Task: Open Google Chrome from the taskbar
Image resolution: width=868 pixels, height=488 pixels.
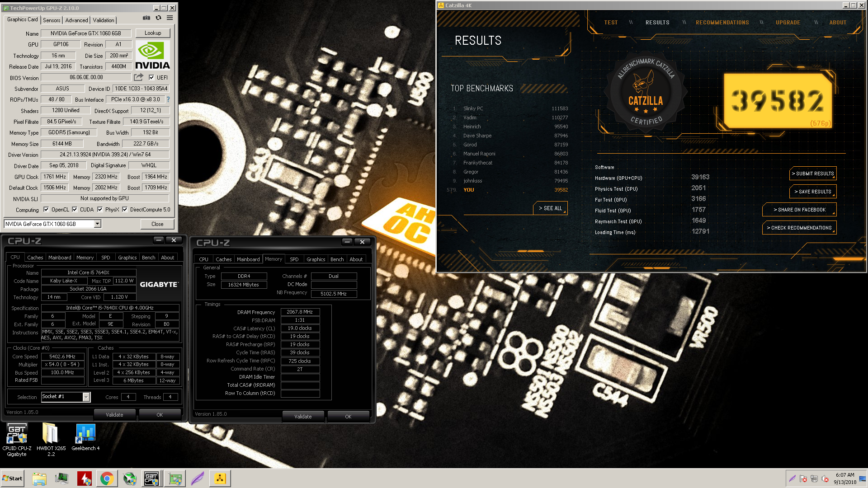Action: [107, 479]
